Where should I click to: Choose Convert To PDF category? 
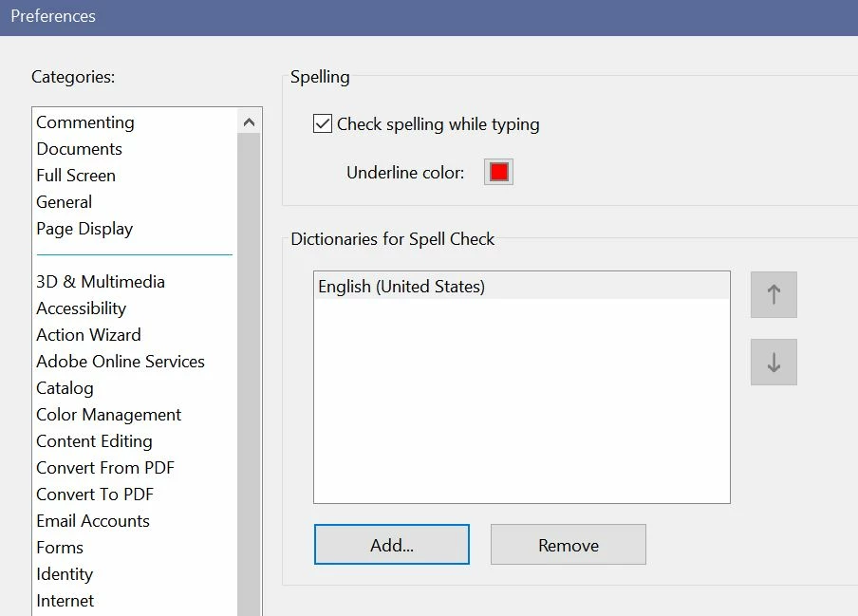pyautogui.click(x=95, y=495)
